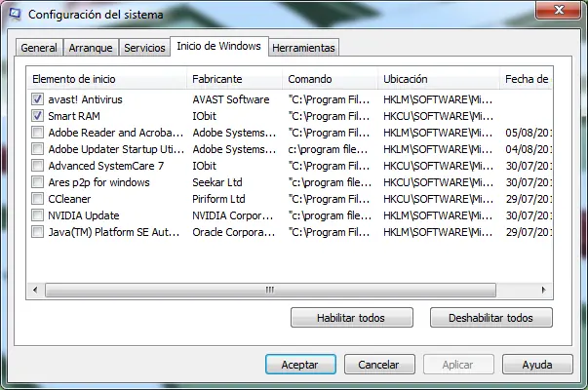Click the Deshabilitar todos button

[490, 318]
